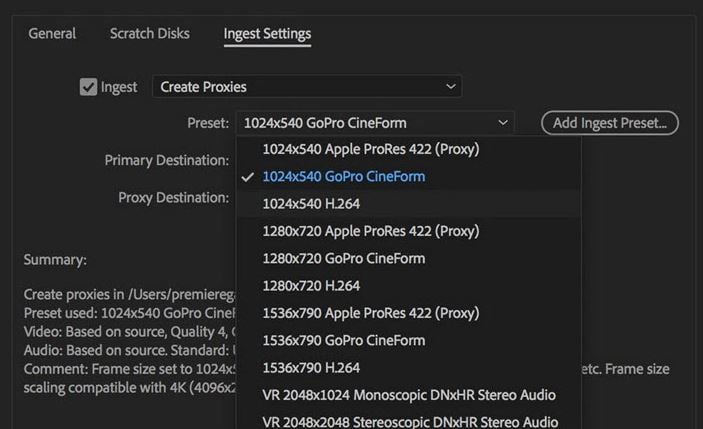Choose 1536x790 Apple ProRes 422 (Proxy) preset
This screenshot has height=429, width=703.
(408, 313)
